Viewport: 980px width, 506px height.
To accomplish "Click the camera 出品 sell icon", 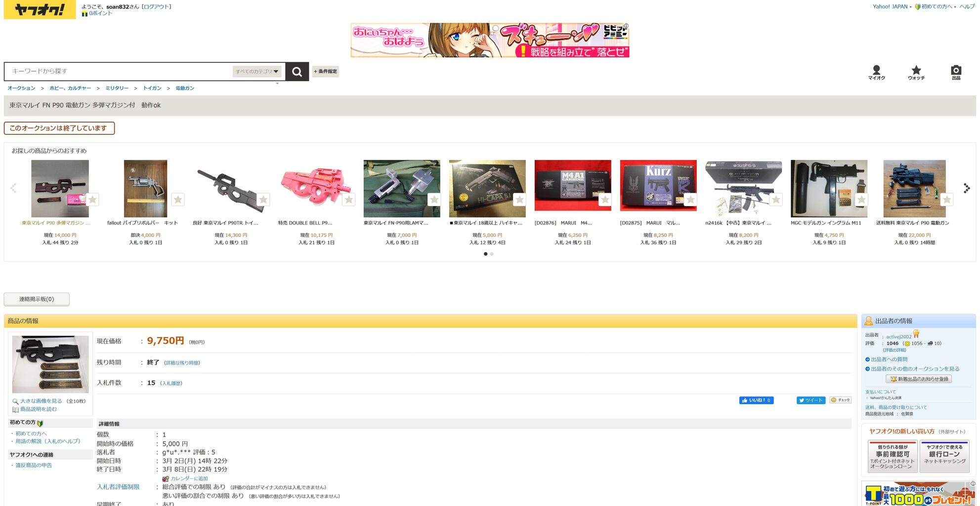I will click(956, 73).
